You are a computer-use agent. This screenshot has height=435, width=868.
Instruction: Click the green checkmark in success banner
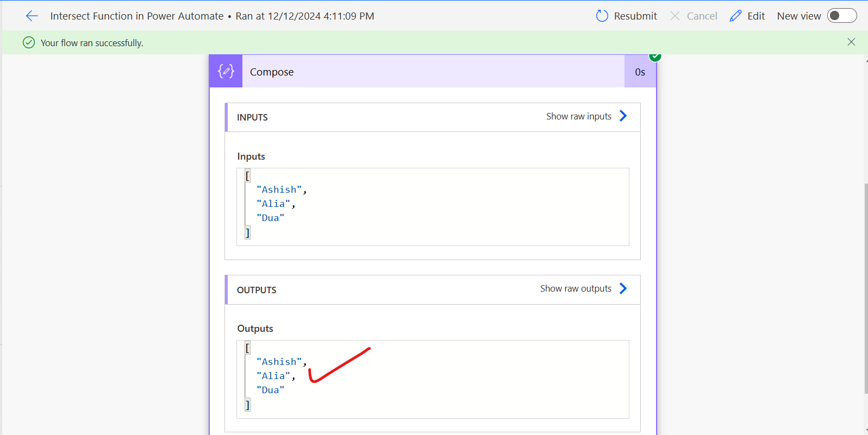[x=29, y=43]
